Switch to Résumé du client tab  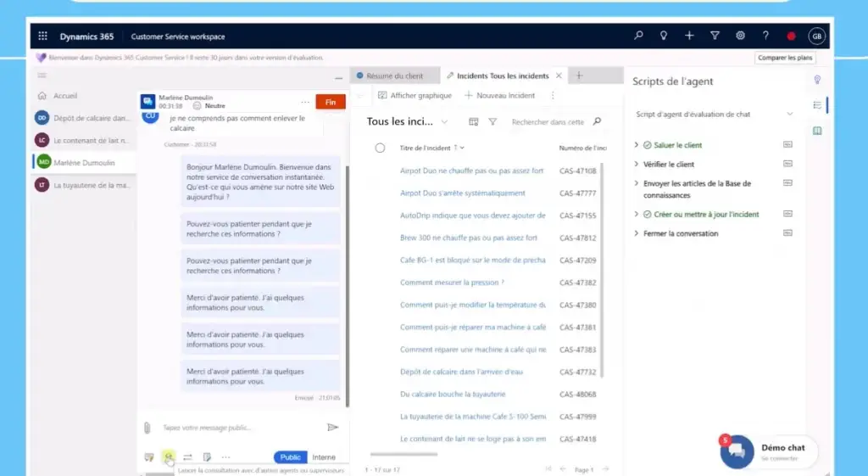pyautogui.click(x=395, y=76)
